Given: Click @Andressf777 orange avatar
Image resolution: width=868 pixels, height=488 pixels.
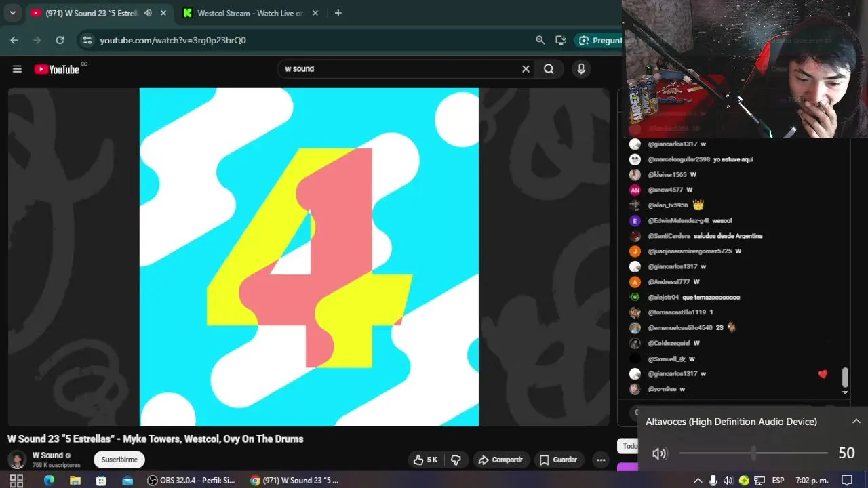Looking at the screenshot, I should pyautogui.click(x=635, y=282).
